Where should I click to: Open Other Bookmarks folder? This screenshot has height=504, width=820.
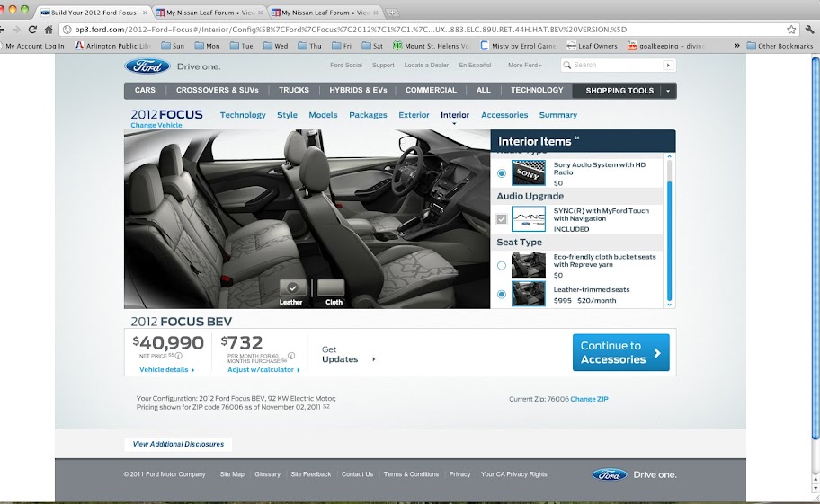780,46
